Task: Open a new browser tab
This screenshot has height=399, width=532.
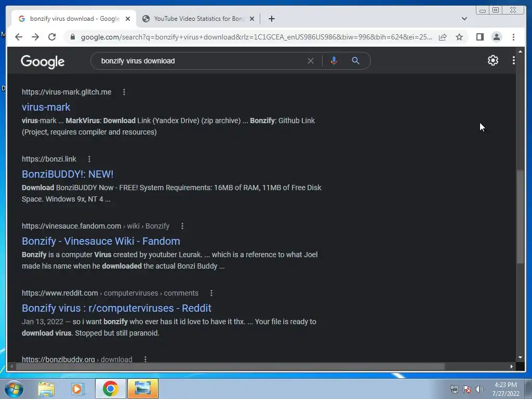Action: pos(271,19)
